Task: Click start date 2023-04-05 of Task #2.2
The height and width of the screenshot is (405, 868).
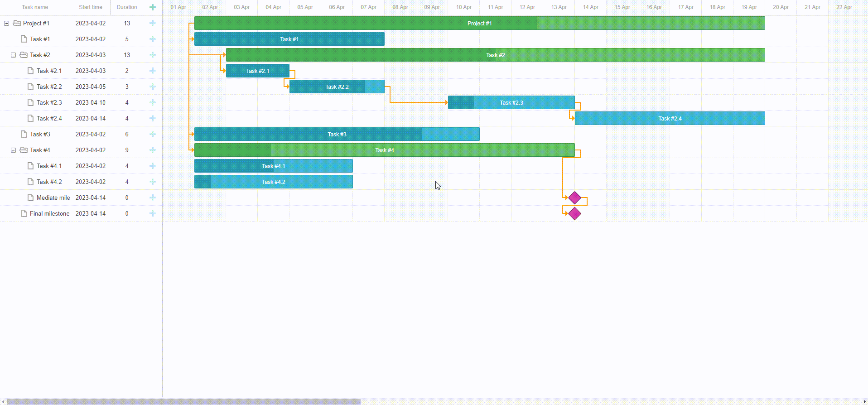Action: coord(91,87)
